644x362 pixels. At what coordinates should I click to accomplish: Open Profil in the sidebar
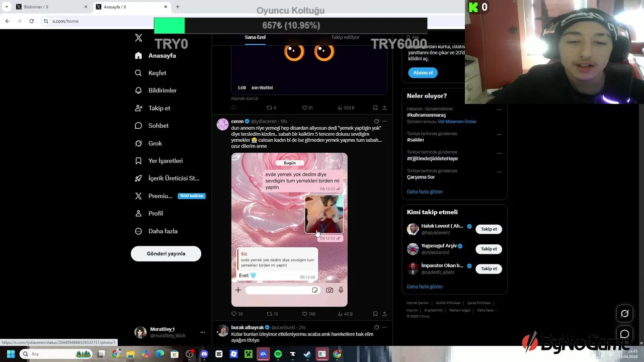coord(148,214)
